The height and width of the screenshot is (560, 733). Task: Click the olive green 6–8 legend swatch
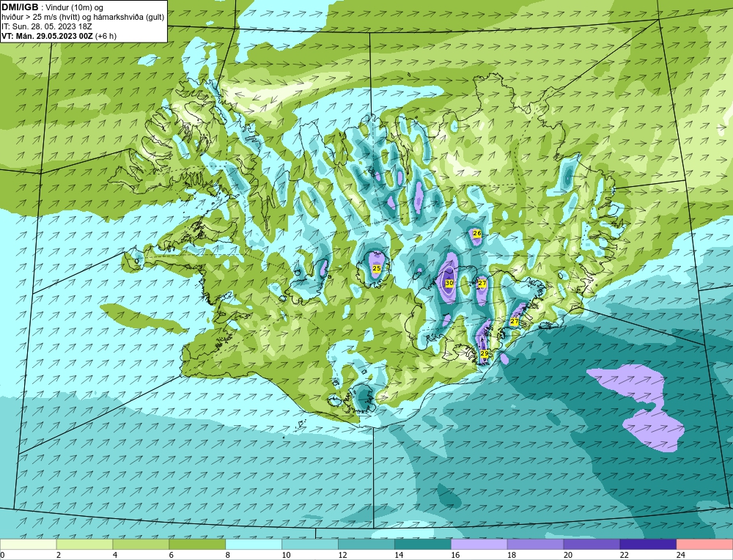pos(197,545)
